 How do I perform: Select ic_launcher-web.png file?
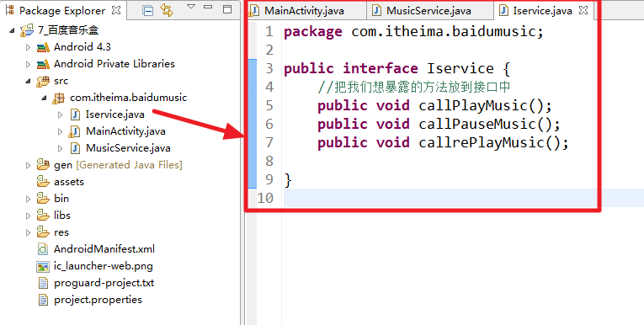coord(103,266)
